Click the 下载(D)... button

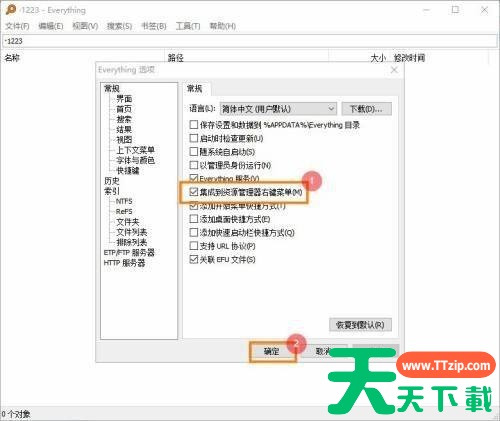click(366, 109)
